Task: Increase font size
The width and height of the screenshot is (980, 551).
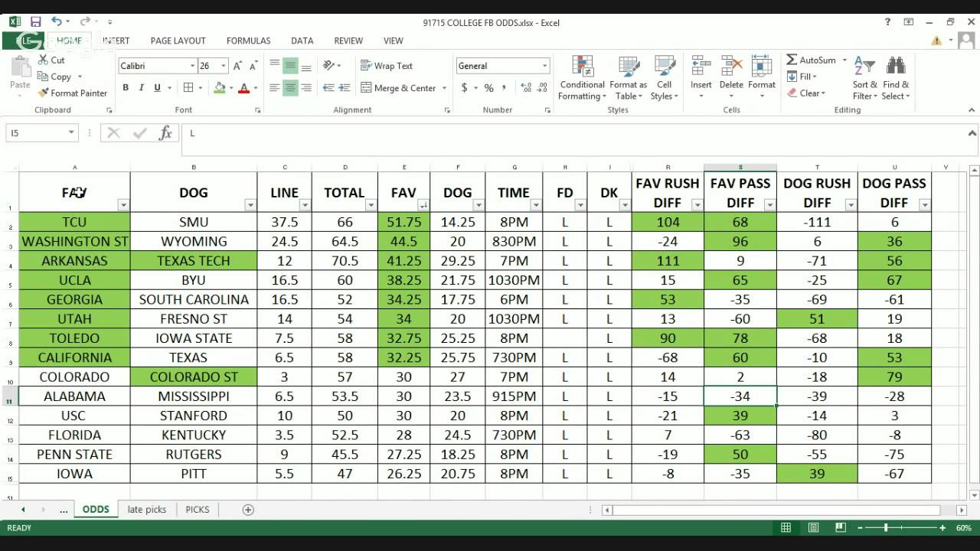Action: point(238,66)
